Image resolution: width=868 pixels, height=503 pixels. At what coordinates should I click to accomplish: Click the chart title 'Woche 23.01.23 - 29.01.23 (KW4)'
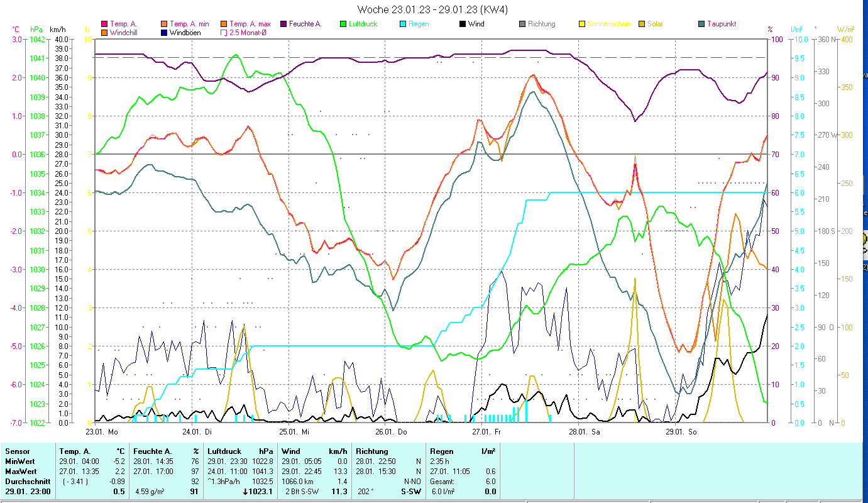[432, 9]
